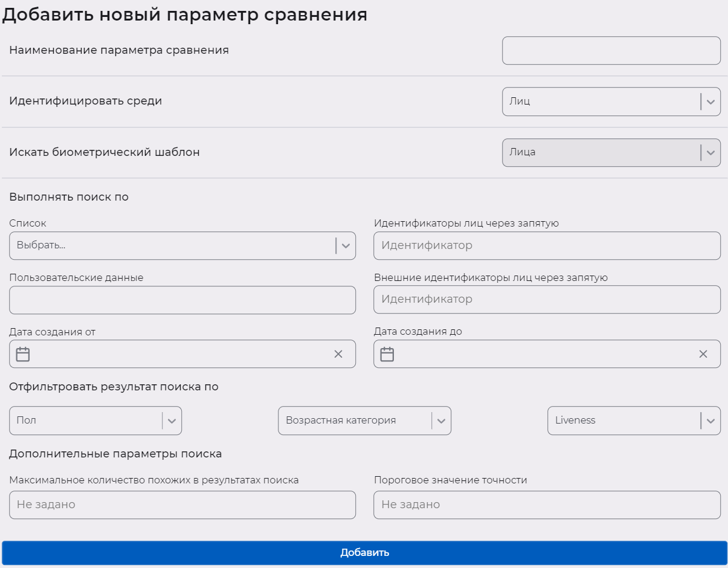Screen dimensions: 728x568
Task: Click the label Искать биометрический шаблон
Action: pos(105,152)
